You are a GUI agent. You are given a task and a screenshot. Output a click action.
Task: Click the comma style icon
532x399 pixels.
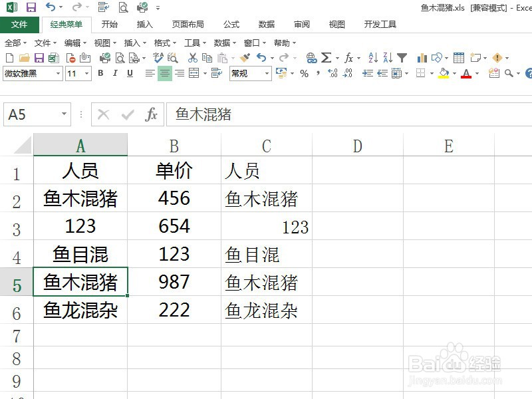coord(319,73)
